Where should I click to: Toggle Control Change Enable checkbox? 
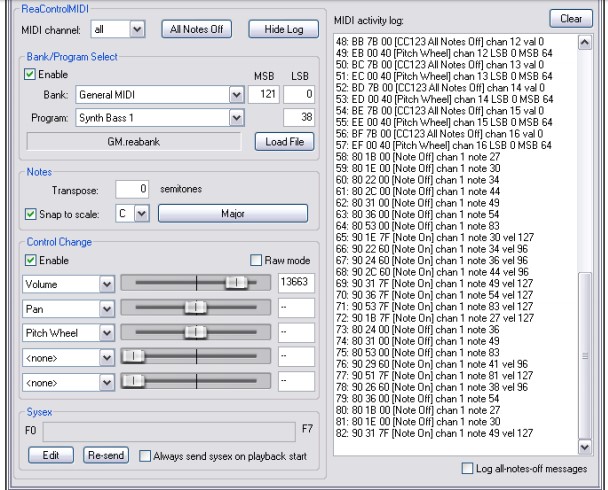pyautogui.click(x=31, y=260)
